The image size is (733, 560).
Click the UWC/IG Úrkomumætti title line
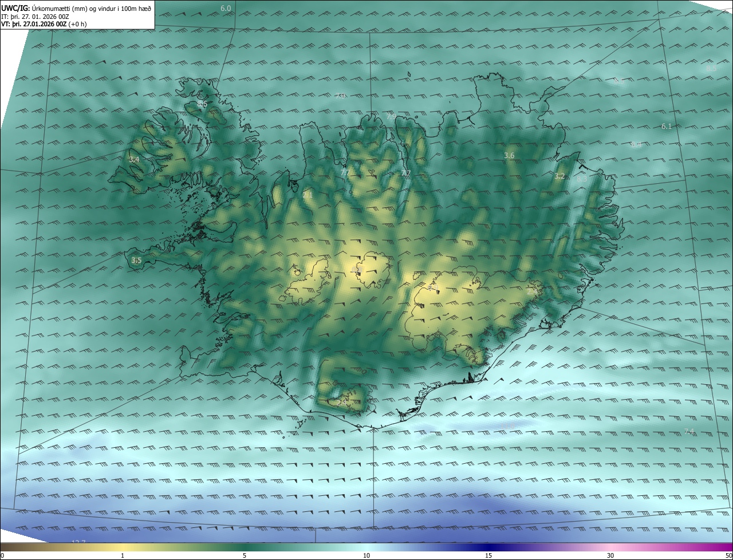point(76,9)
